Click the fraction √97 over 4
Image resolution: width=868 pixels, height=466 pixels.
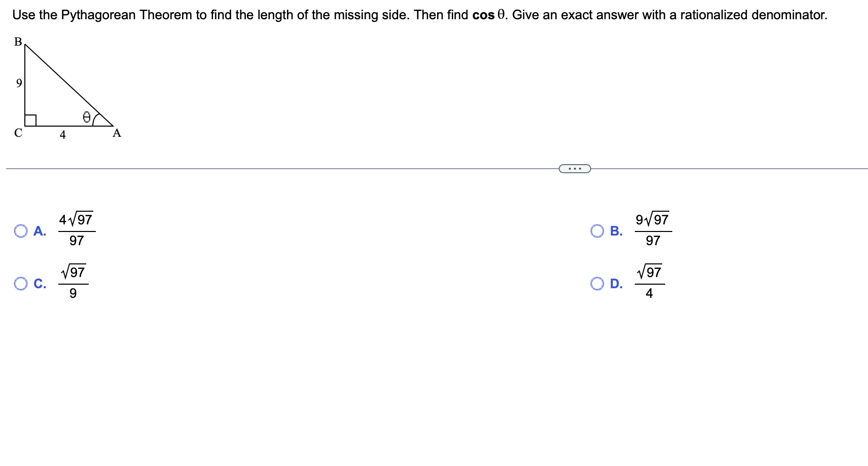point(650,282)
